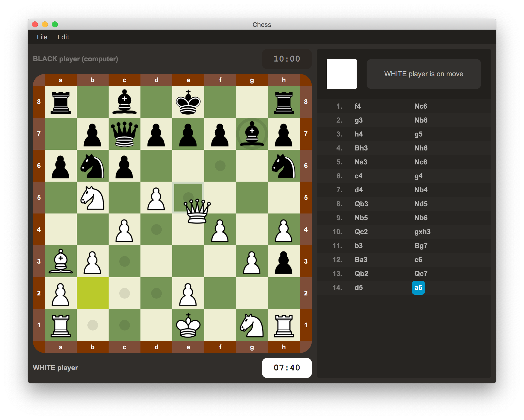Click the white king on e1

pos(188,325)
